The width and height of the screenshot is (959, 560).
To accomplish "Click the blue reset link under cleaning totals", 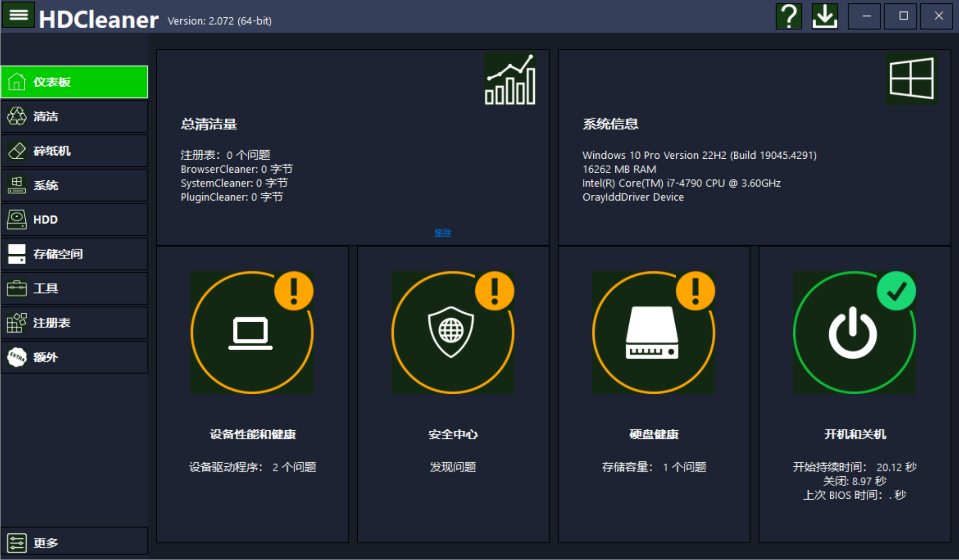I will 443,232.
